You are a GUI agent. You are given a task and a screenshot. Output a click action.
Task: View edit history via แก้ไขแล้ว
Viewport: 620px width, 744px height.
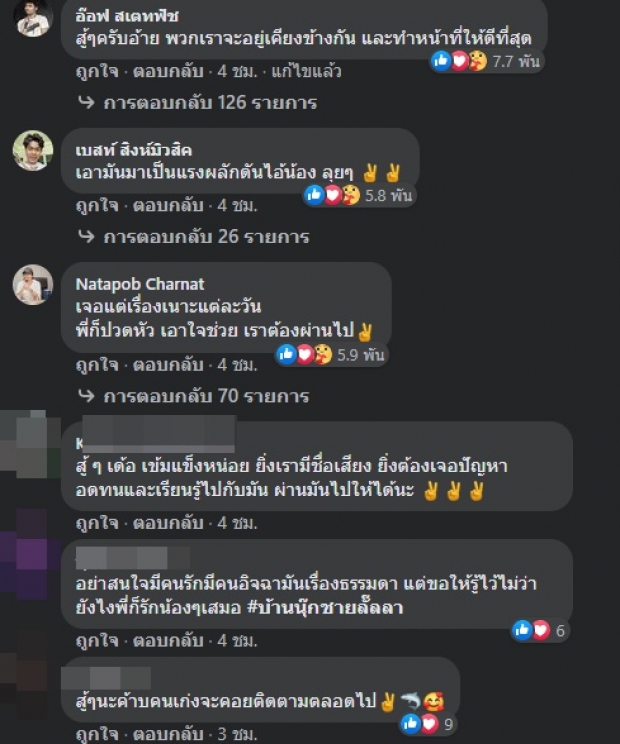(306, 72)
